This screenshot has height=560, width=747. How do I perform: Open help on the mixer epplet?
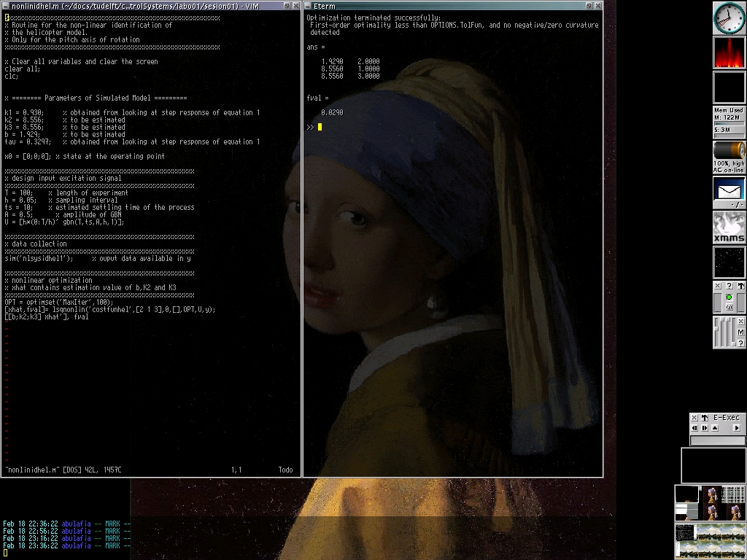(741, 343)
